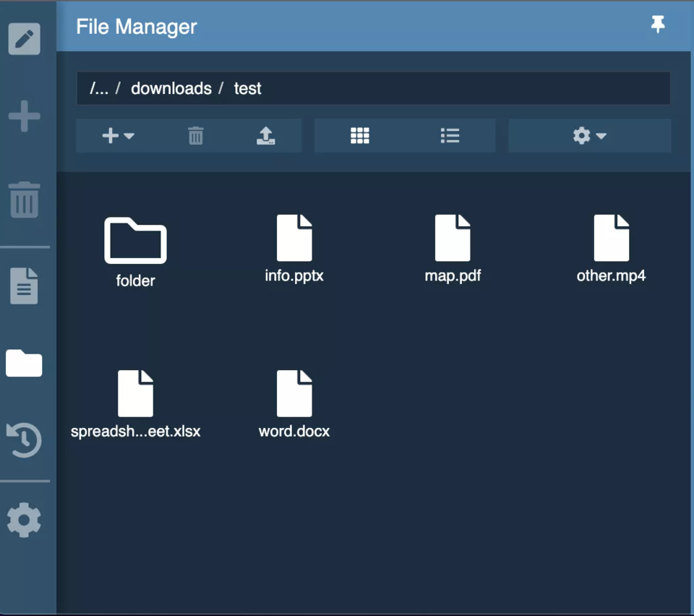Switch to grid view
The height and width of the screenshot is (616, 694).
click(x=359, y=136)
